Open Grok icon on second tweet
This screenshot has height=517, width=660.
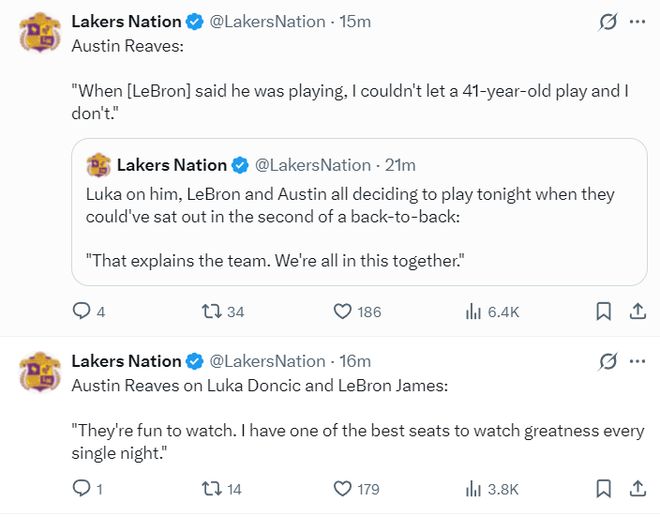[605, 361]
